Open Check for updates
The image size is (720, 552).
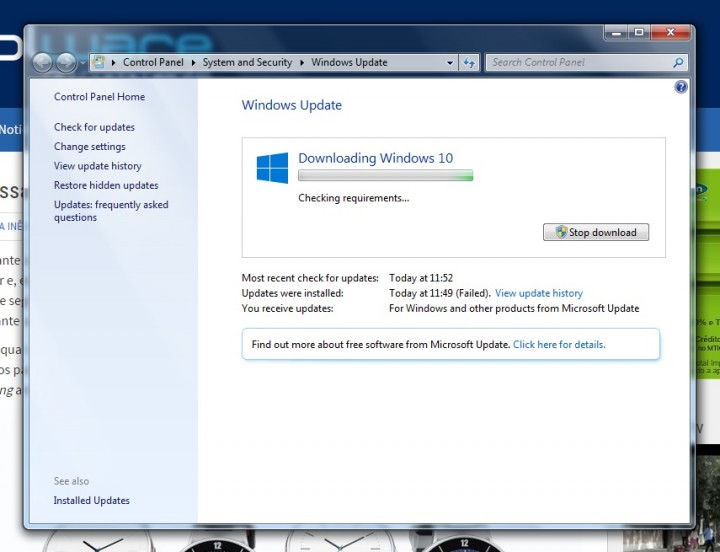(94, 127)
